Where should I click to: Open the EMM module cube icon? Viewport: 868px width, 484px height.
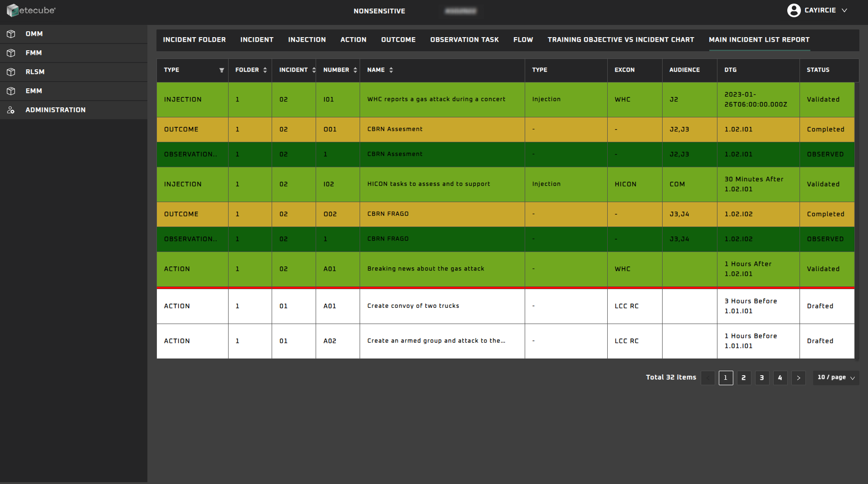[x=11, y=91]
